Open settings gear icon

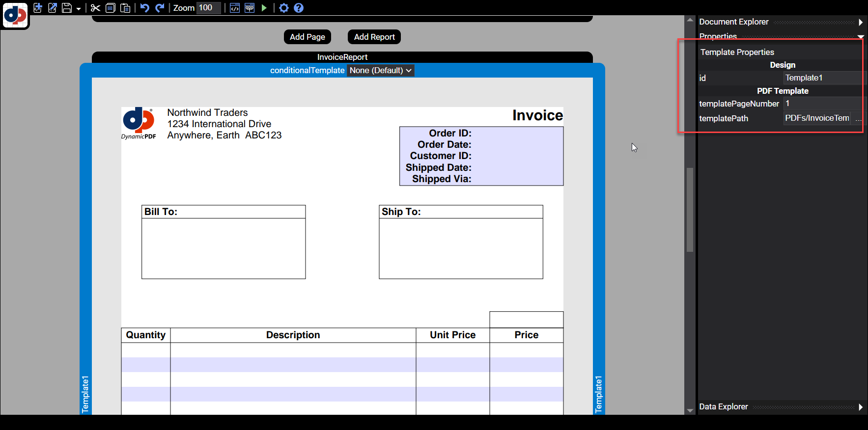point(284,8)
